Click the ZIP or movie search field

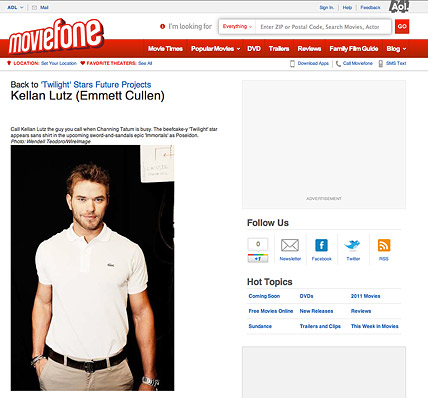pos(323,27)
